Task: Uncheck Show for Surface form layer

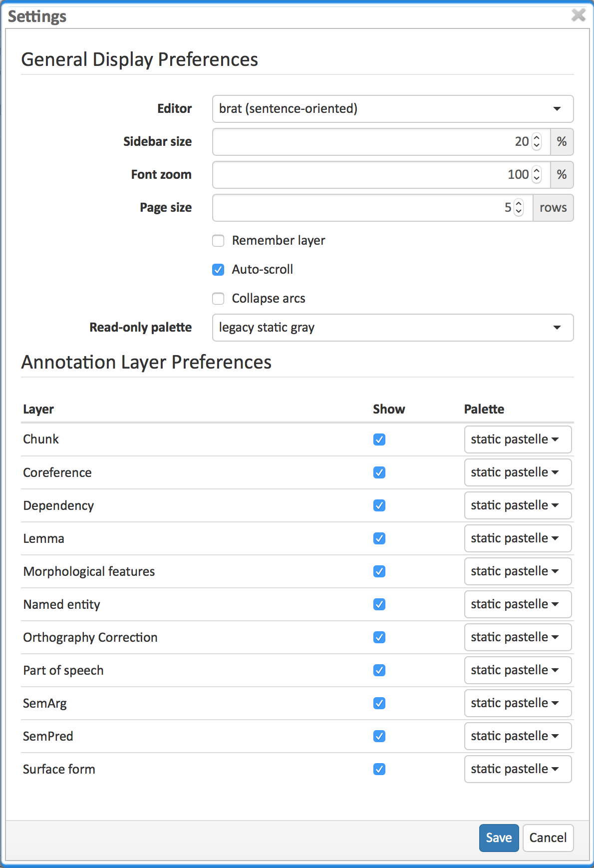Action: click(x=379, y=769)
